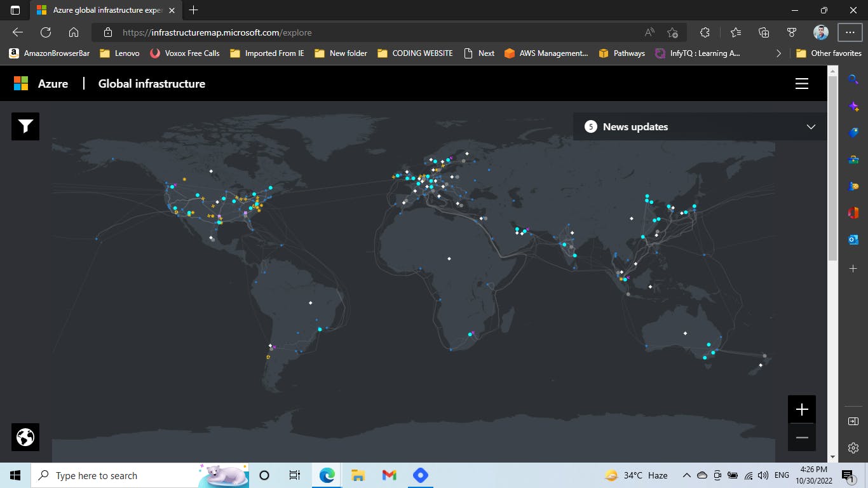
Task: Add this page to favorites star
Action: point(673,32)
